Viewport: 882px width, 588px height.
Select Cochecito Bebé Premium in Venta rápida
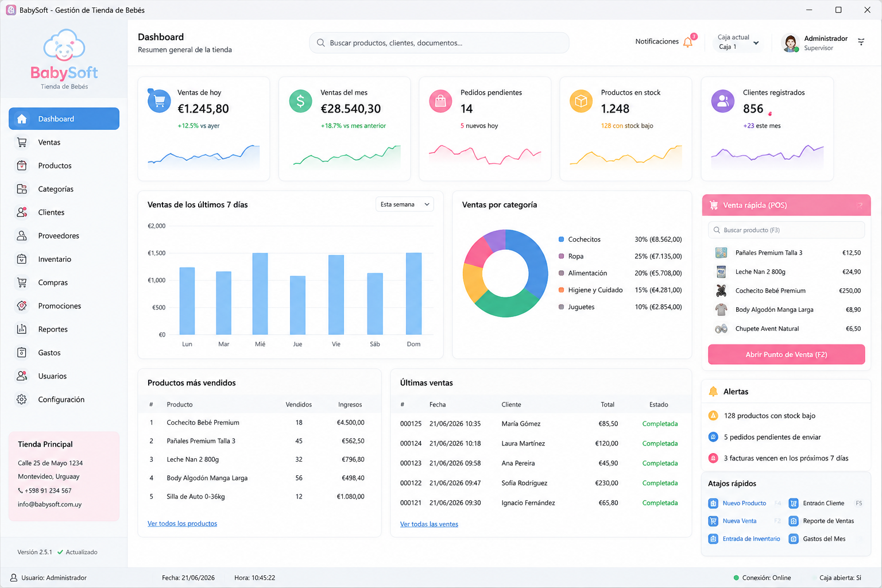(x=786, y=291)
